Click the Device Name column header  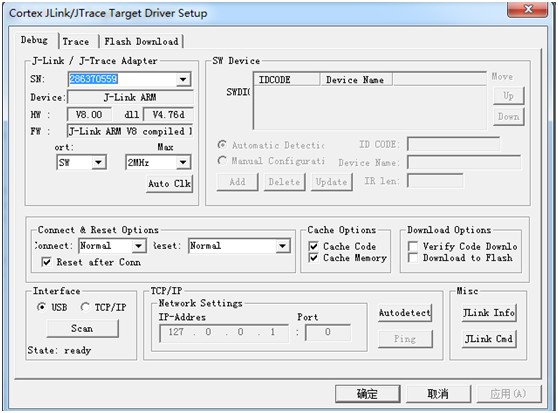pos(357,80)
